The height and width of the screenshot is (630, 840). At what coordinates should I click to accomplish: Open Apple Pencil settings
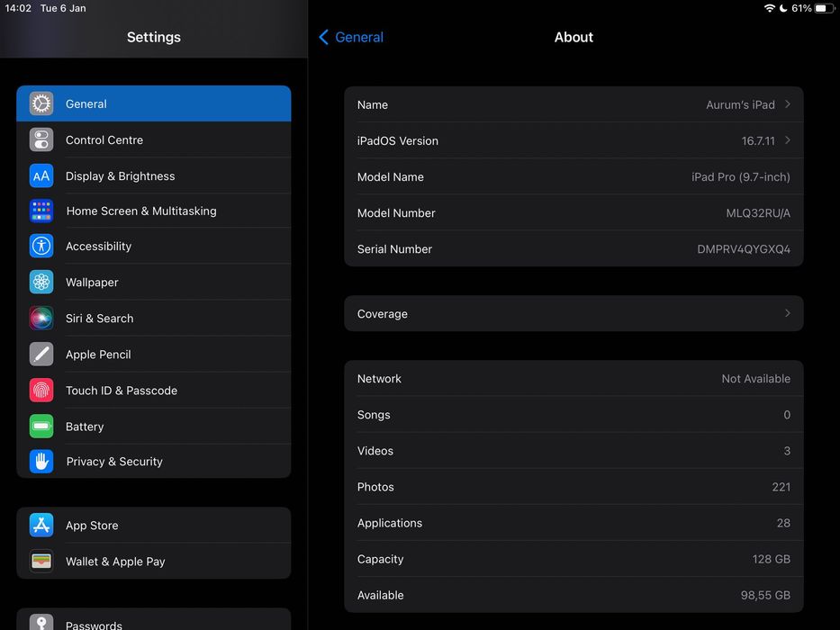pos(154,354)
